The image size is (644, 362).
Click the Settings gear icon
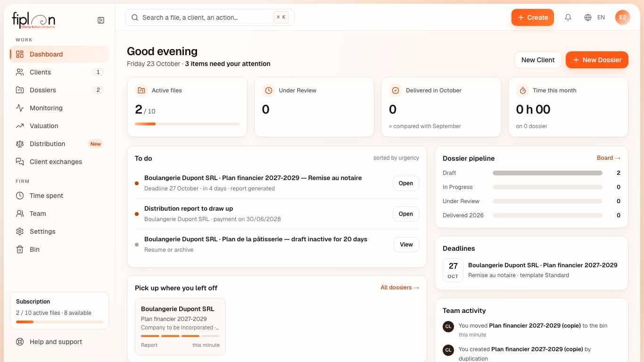(x=20, y=231)
